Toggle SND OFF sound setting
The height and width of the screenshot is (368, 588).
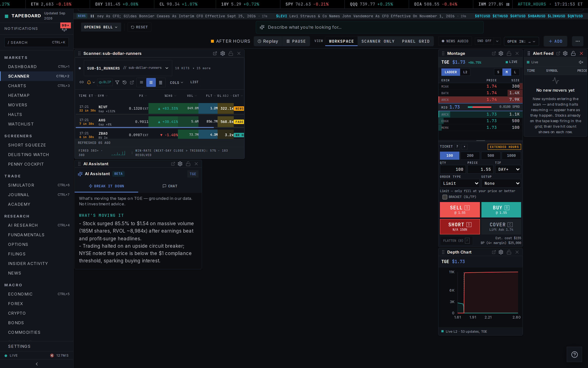coord(484,41)
